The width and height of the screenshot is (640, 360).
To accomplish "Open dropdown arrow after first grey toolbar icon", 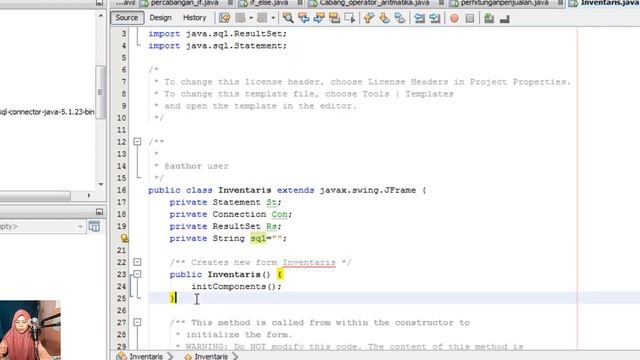I will (251, 18).
